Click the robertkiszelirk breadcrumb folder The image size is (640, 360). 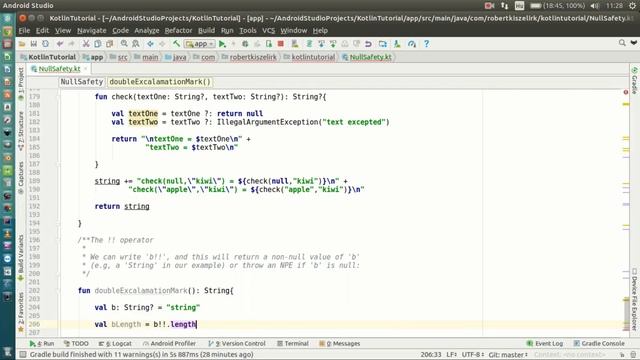[x=249, y=57]
